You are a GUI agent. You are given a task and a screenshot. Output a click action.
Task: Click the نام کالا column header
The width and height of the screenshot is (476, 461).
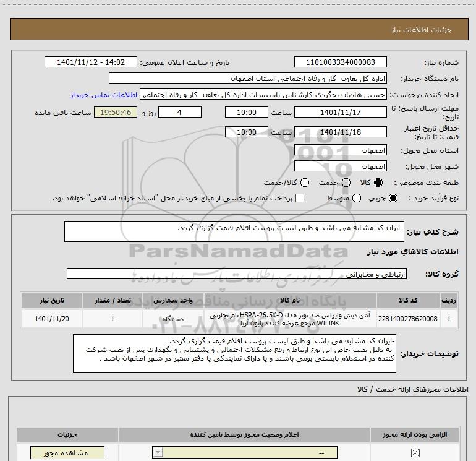289,300
